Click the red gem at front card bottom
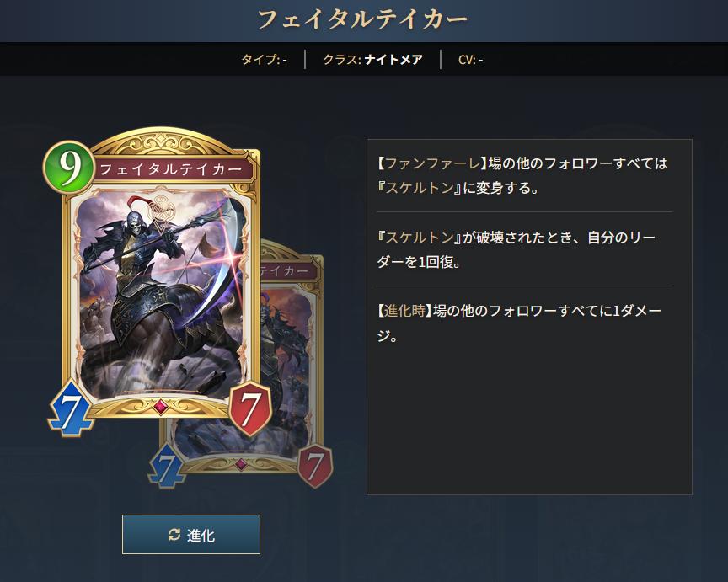The width and height of the screenshot is (728, 582). [x=161, y=407]
